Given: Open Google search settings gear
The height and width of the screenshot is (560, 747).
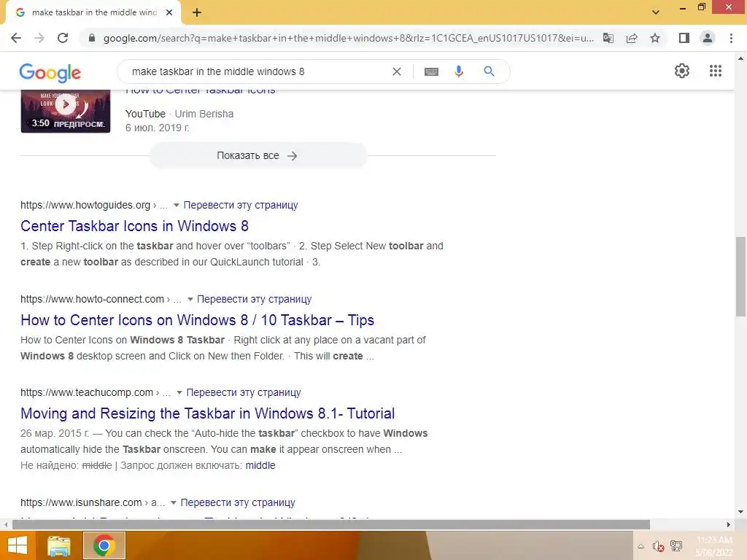Looking at the screenshot, I should coord(682,71).
